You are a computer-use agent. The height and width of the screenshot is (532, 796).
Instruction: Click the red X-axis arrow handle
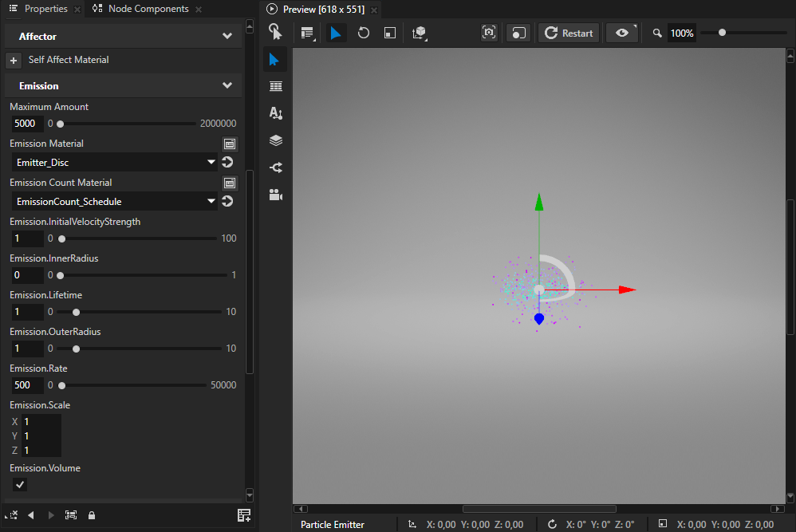coord(628,290)
